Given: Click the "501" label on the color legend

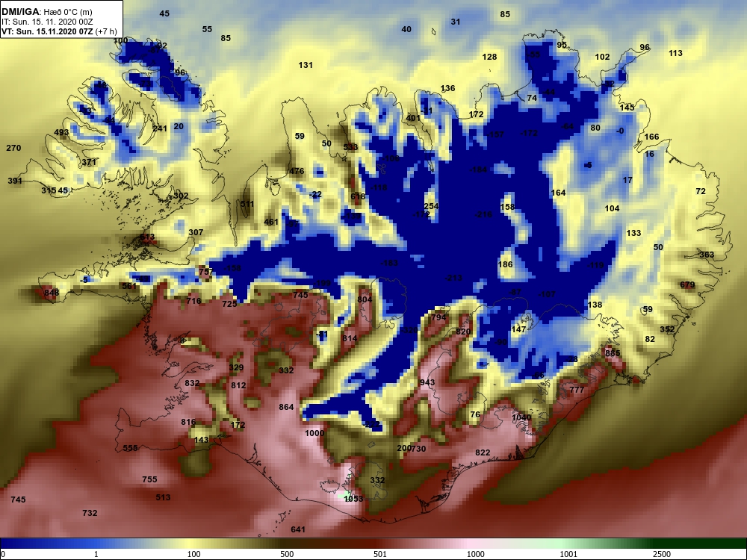Looking at the screenshot, I should (x=380, y=554).
